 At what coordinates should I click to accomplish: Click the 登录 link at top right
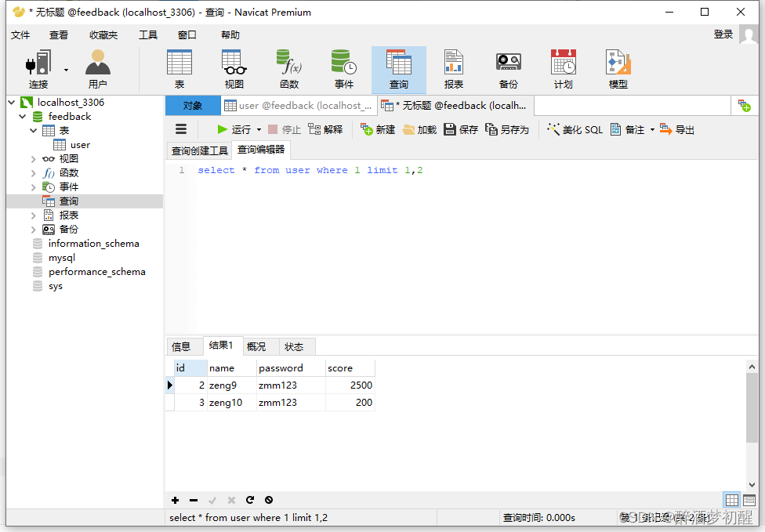(723, 34)
